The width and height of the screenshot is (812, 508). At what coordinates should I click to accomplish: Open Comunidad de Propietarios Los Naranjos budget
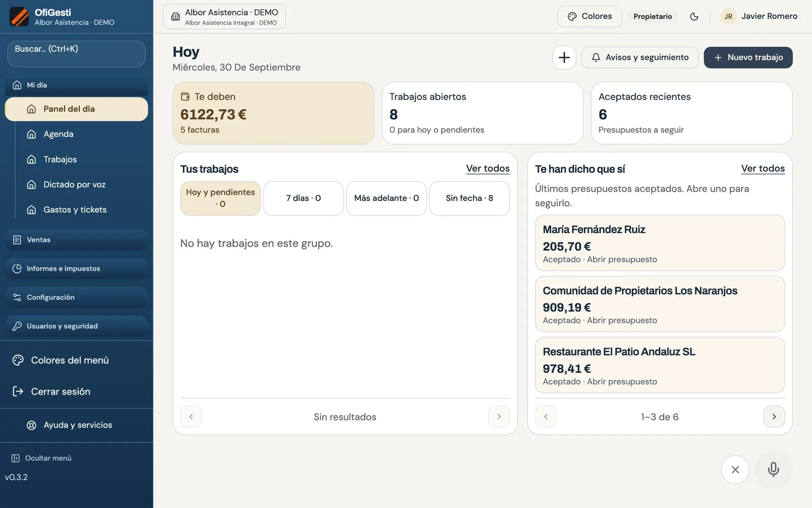click(660, 304)
